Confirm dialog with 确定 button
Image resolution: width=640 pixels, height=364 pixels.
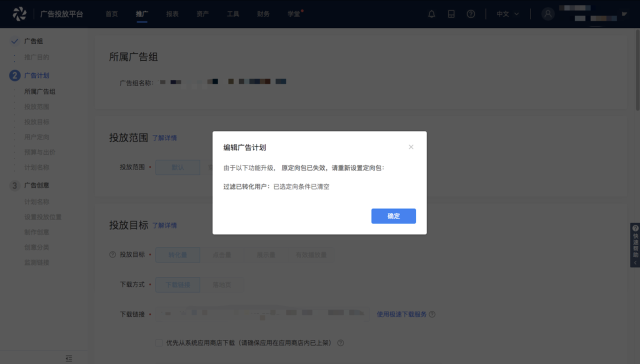point(393,216)
